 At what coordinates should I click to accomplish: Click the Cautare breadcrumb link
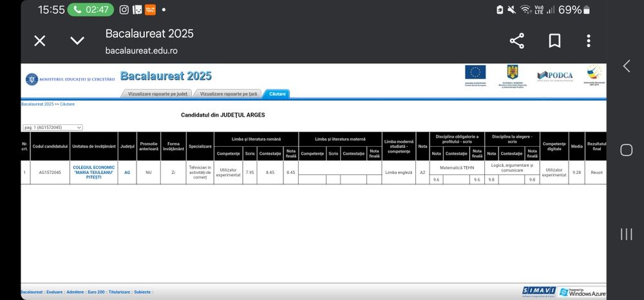68,104
